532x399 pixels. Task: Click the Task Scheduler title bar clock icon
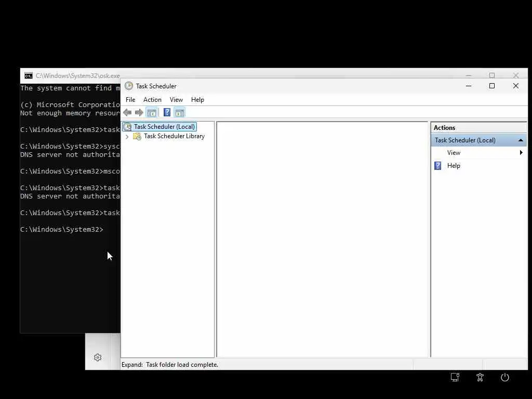[x=129, y=86]
